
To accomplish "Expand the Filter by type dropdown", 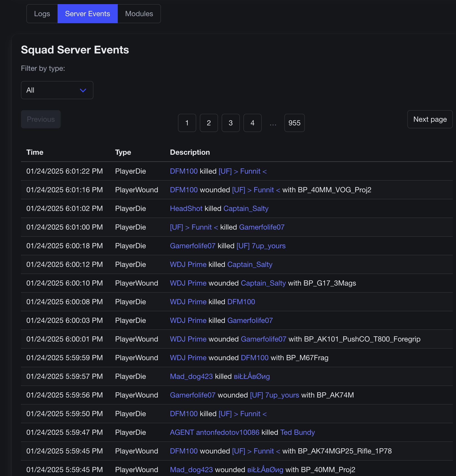I will click(x=57, y=90).
